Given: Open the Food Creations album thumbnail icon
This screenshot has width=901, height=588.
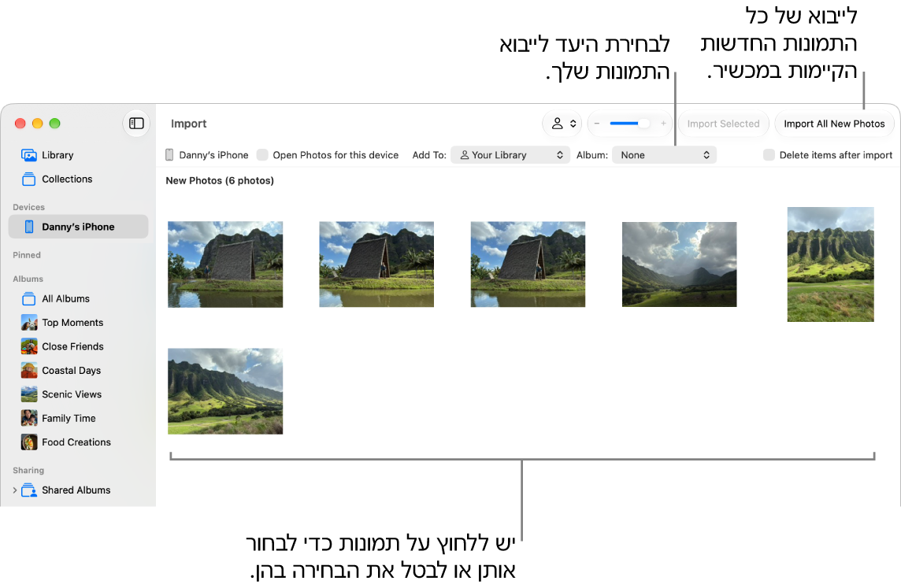Looking at the screenshot, I should point(29,442).
